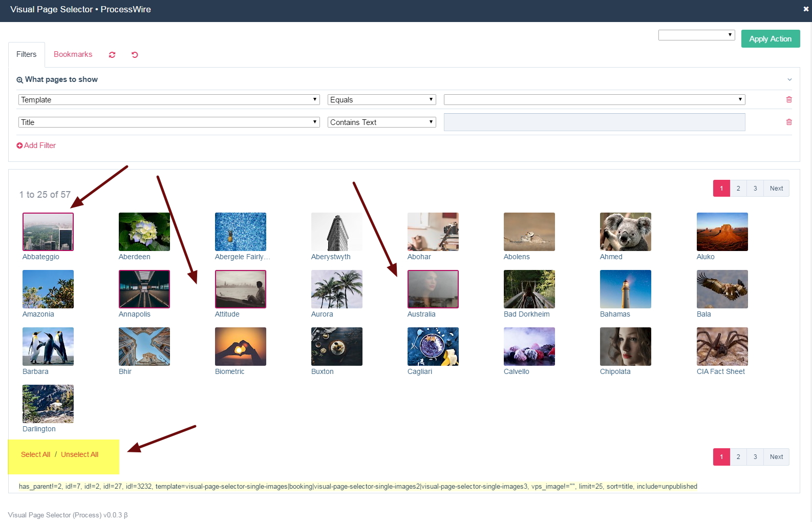Select the Aberystwyth building thumbnail

tap(337, 232)
